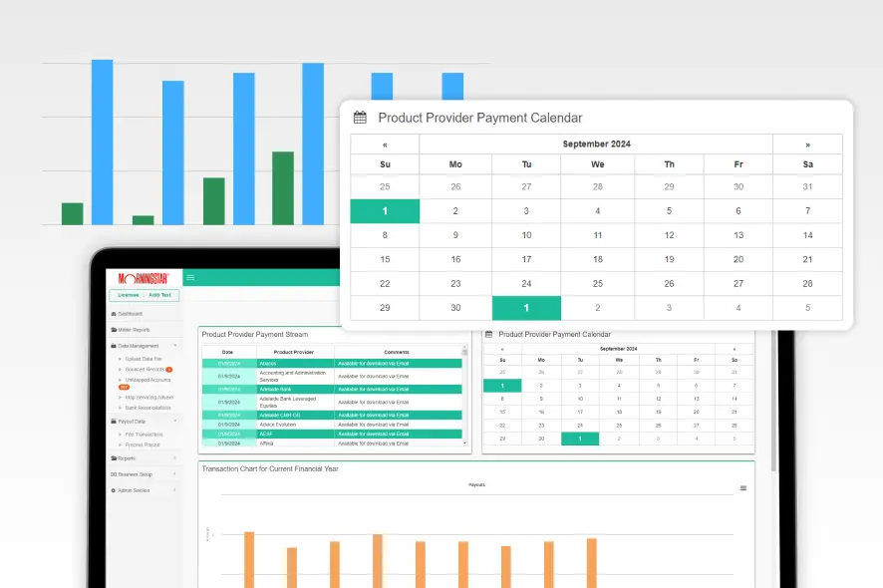Click the Reports folder icon in sidebar
The width and height of the screenshot is (883, 588).
pos(114,458)
